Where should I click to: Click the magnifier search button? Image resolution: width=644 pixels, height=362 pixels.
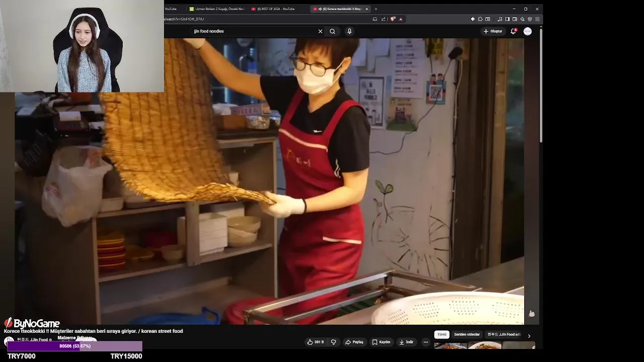point(333,31)
